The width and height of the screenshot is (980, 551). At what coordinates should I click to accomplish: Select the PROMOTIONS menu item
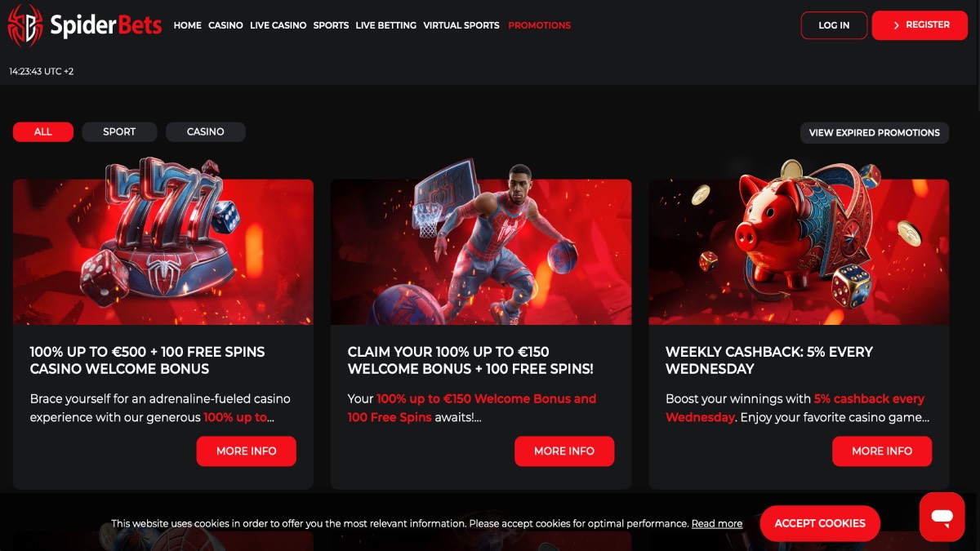539,25
